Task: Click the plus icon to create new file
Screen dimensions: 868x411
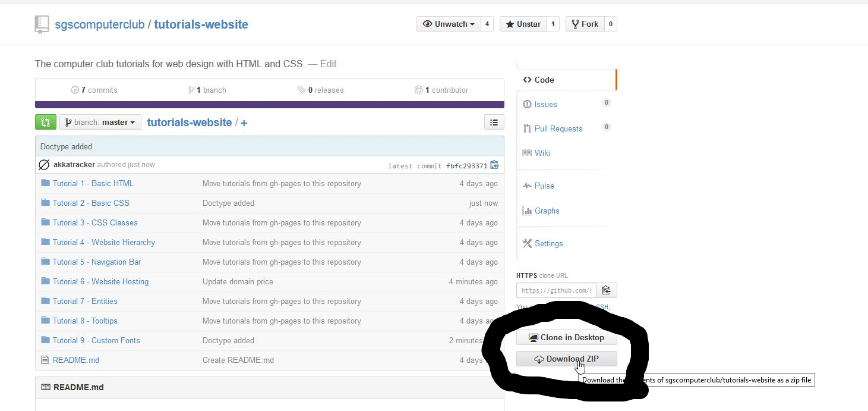Action: point(244,123)
